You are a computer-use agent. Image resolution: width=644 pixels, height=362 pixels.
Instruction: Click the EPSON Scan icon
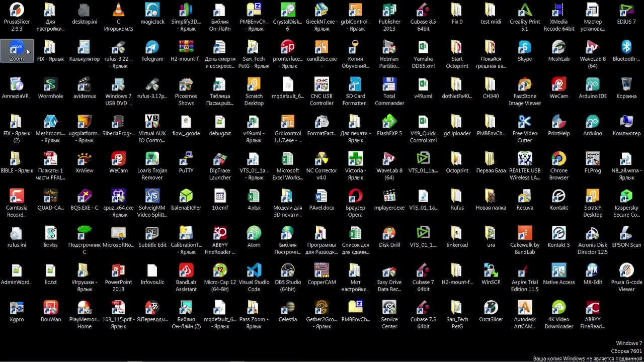(x=626, y=233)
